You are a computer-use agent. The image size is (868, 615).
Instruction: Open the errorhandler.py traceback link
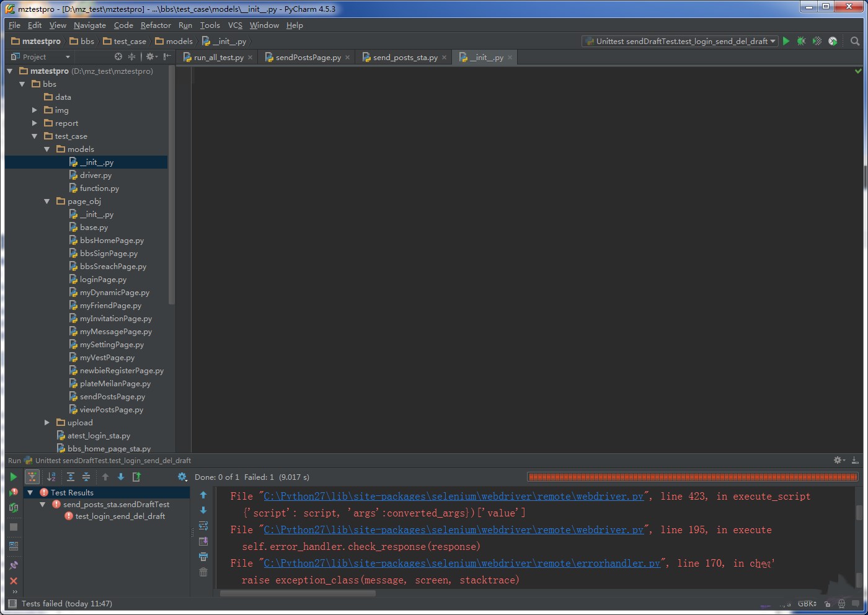(x=462, y=564)
